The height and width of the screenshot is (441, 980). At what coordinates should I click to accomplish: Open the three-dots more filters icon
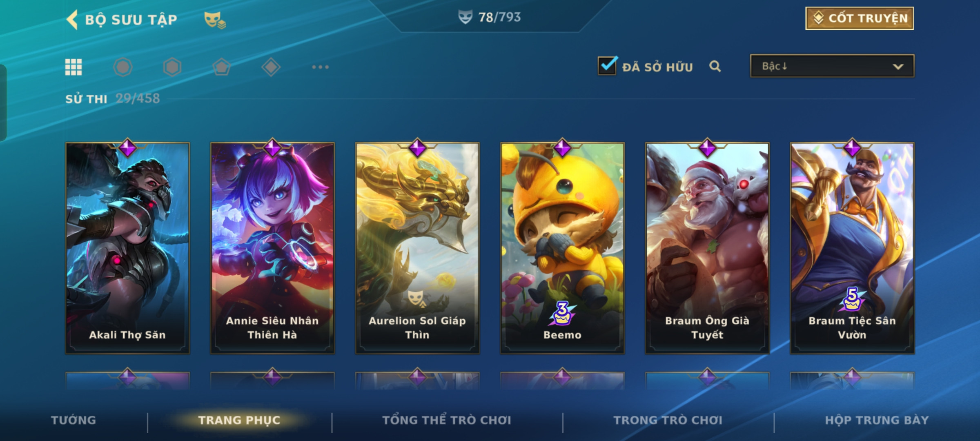click(x=321, y=67)
